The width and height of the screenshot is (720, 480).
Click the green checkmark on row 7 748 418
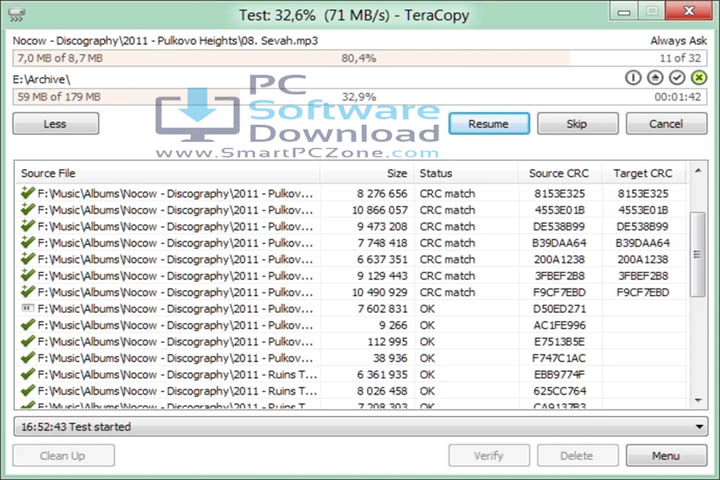tap(28, 242)
